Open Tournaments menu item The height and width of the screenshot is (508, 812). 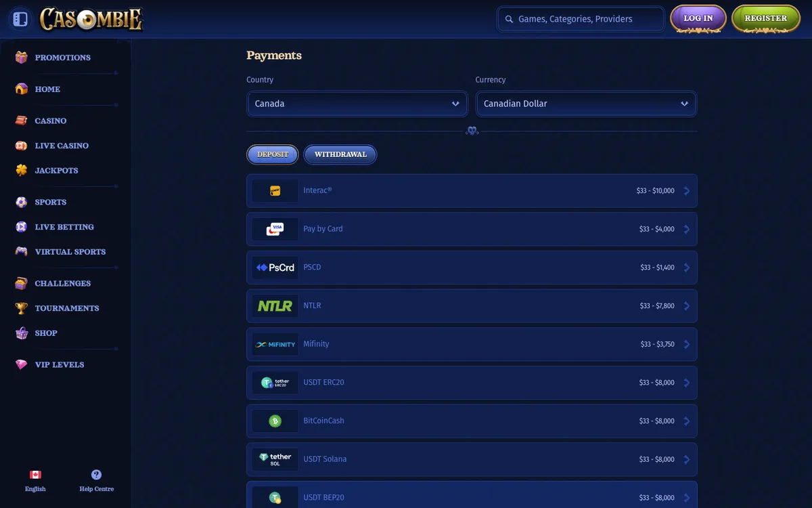click(x=67, y=308)
